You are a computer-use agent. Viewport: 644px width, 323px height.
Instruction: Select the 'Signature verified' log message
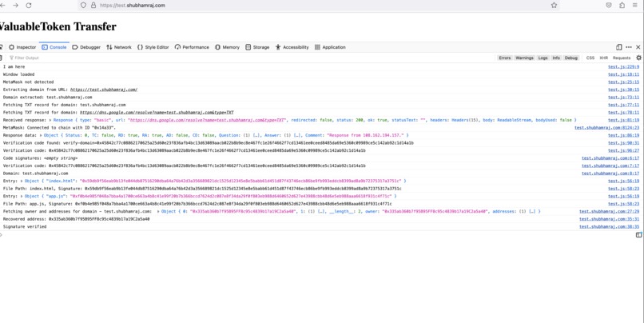tap(25, 227)
